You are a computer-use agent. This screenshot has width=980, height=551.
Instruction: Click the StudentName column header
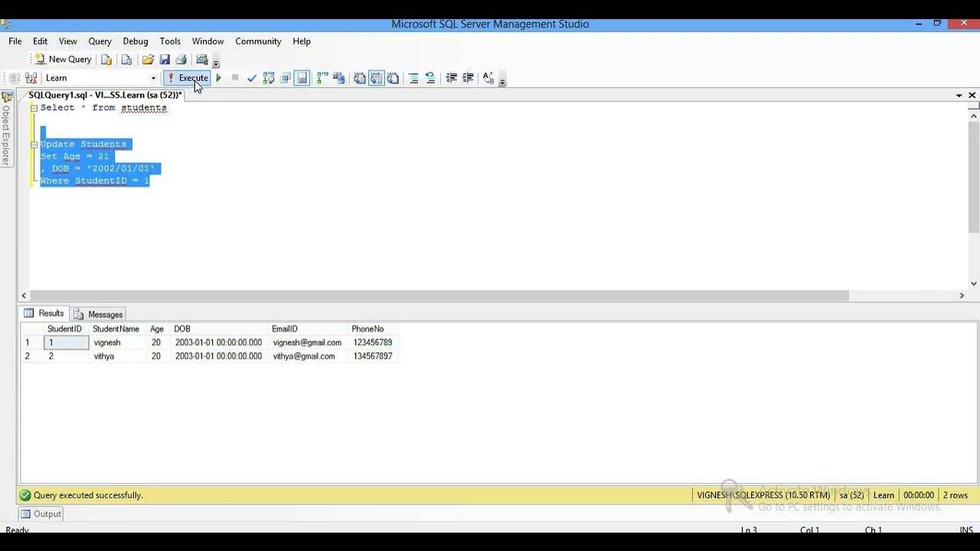pyautogui.click(x=116, y=329)
